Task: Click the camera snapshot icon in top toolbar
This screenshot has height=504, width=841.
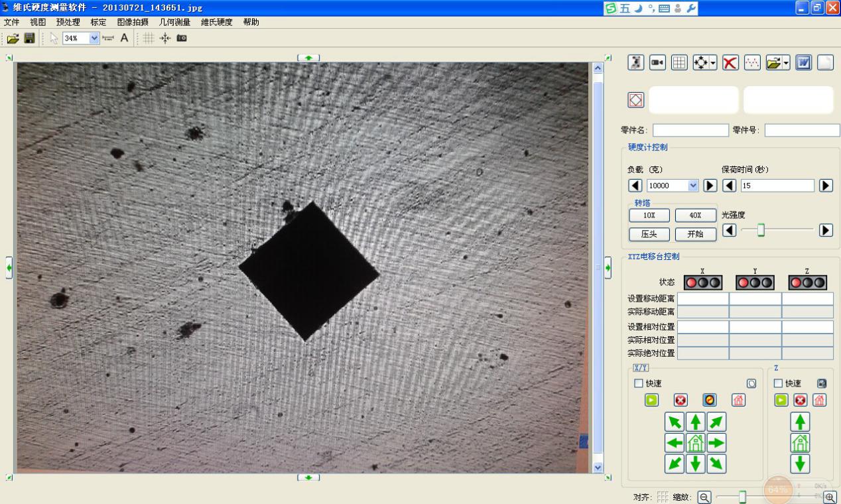Action: click(181, 38)
